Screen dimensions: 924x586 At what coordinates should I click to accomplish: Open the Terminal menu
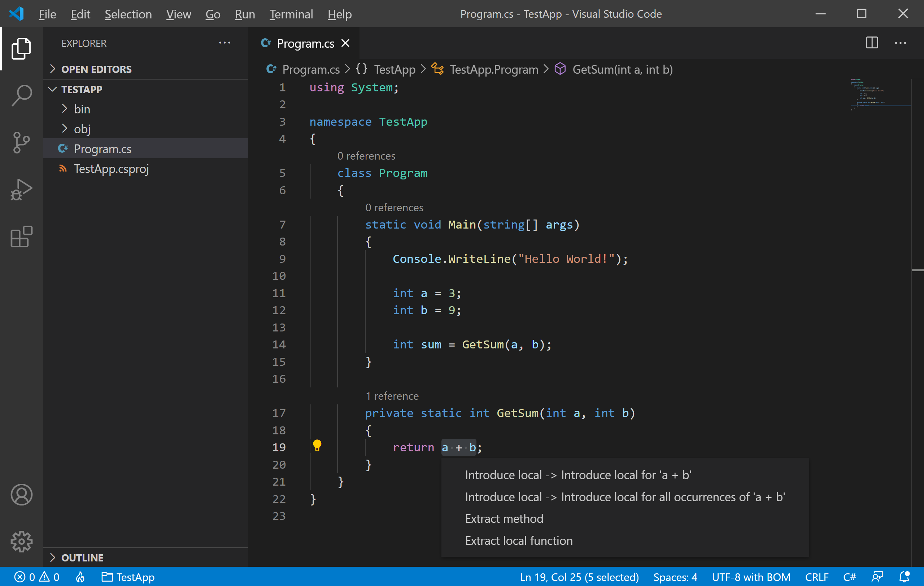pos(291,14)
